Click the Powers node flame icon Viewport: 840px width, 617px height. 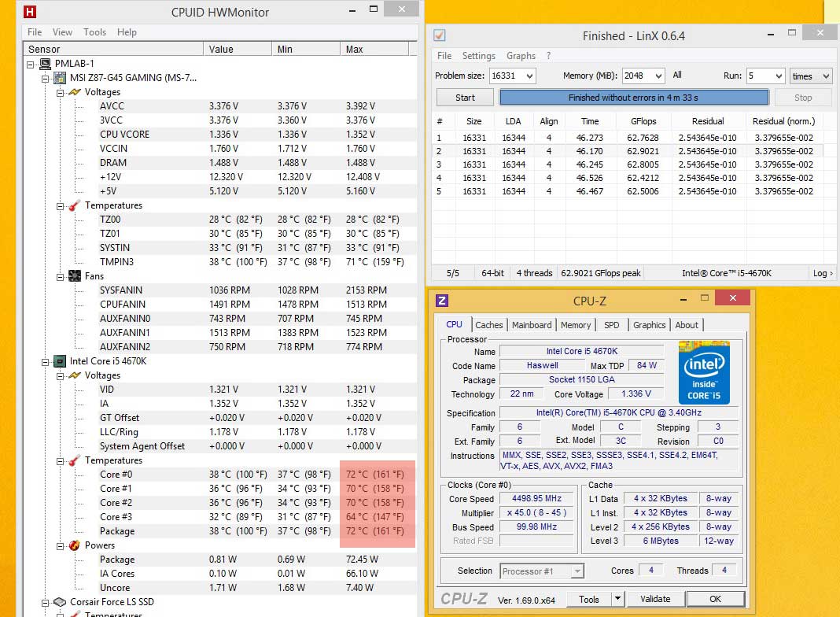click(x=75, y=545)
